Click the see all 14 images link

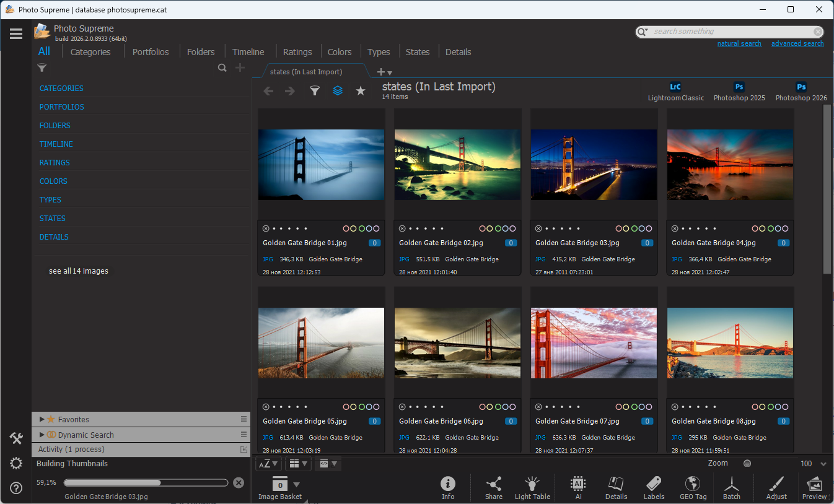79,271
